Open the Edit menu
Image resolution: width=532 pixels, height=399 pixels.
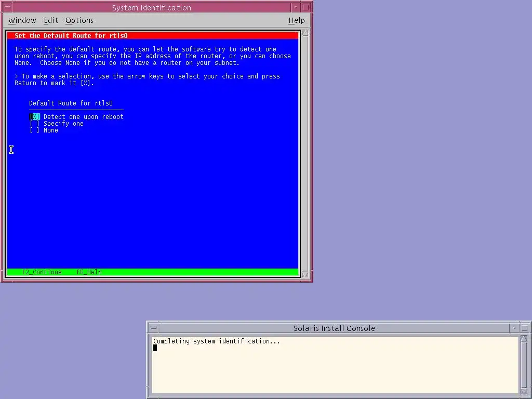(51, 20)
